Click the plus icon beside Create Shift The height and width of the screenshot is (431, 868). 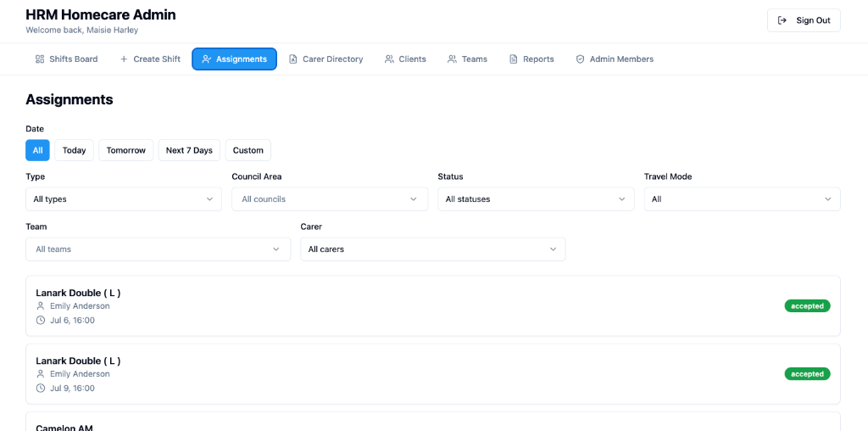click(124, 59)
